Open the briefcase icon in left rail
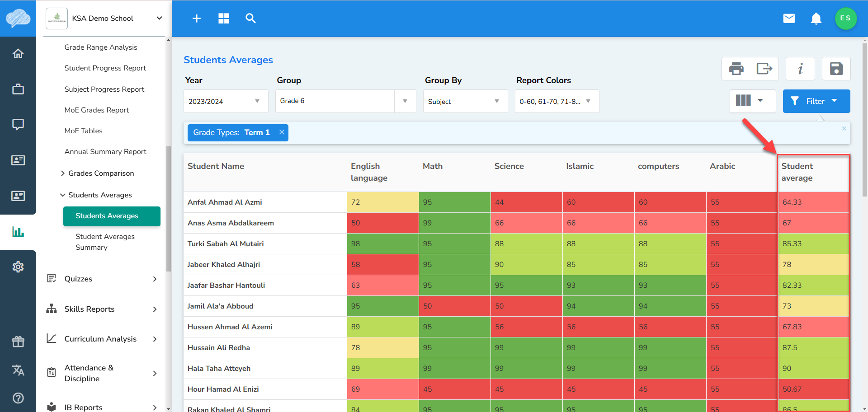The height and width of the screenshot is (412, 868). (18, 89)
